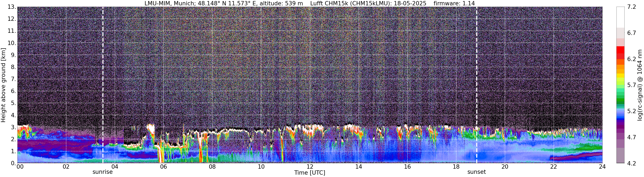The height and width of the screenshot is (177, 644).
Task: Click the time axis tick label '14'
Action: tap(358, 167)
